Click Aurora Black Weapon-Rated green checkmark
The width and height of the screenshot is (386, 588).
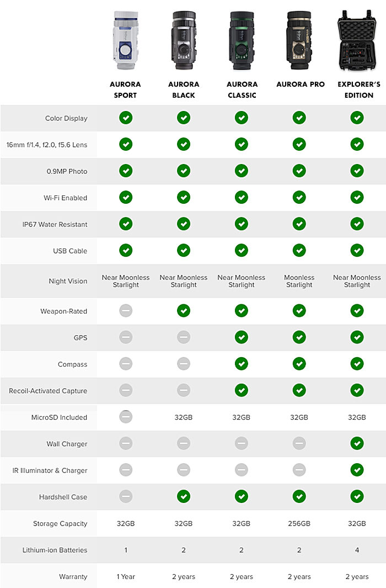(184, 310)
